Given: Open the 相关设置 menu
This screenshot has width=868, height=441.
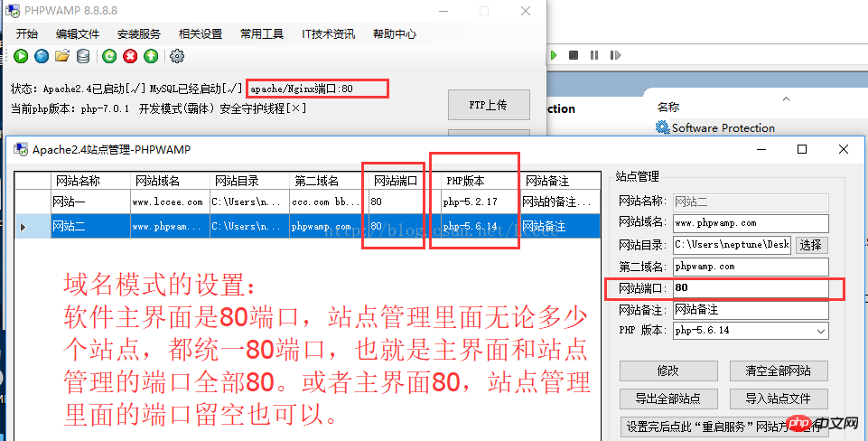Looking at the screenshot, I should tap(200, 33).
